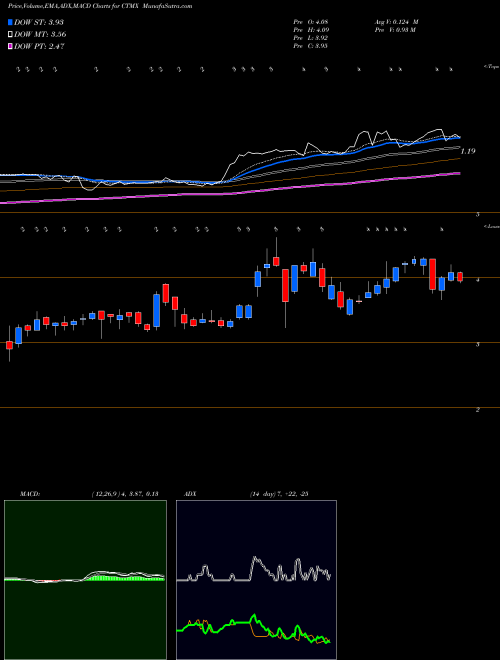Select the 'DOW PT: 2.47' legend text
This screenshot has width=500, height=660.
coord(39,47)
